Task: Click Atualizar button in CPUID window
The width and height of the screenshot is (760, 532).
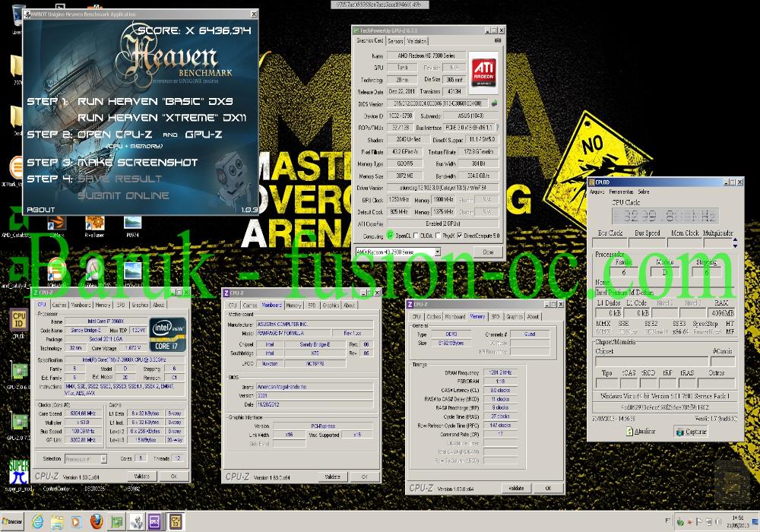Action: [x=640, y=431]
